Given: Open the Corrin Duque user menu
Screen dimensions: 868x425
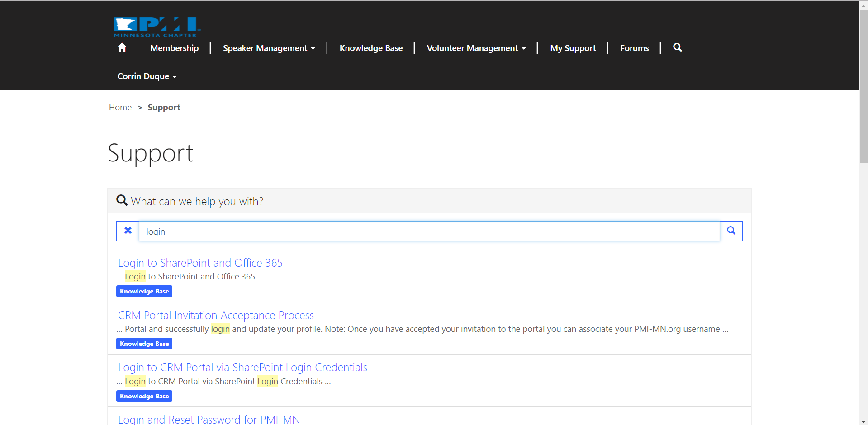Looking at the screenshot, I should [147, 76].
